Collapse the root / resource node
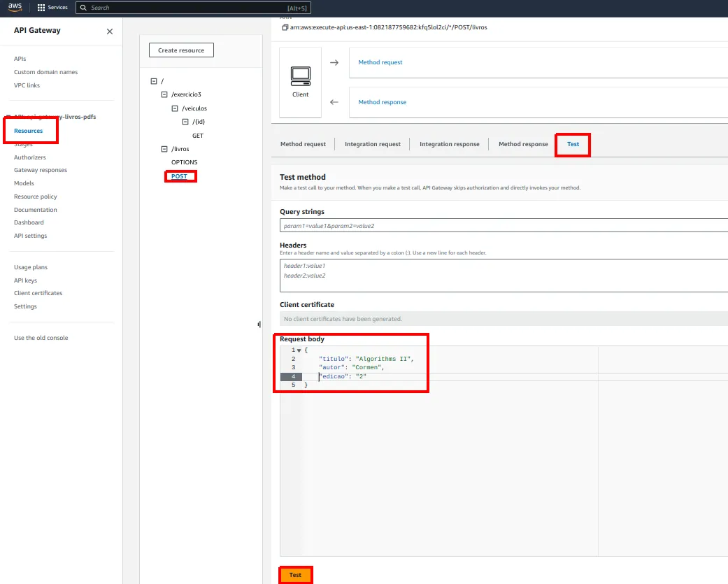The height and width of the screenshot is (584, 728). click(154, 81)
